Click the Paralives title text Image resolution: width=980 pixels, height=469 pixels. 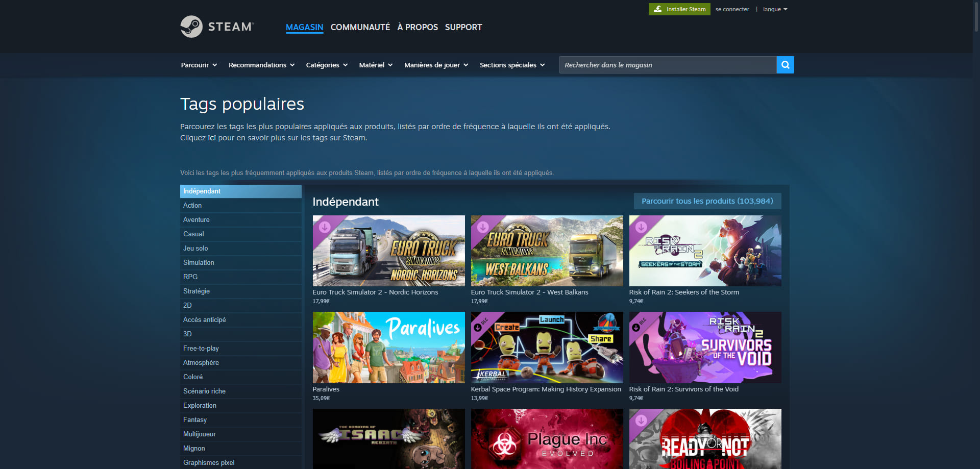pyautogui.click(x=326, y=389)
